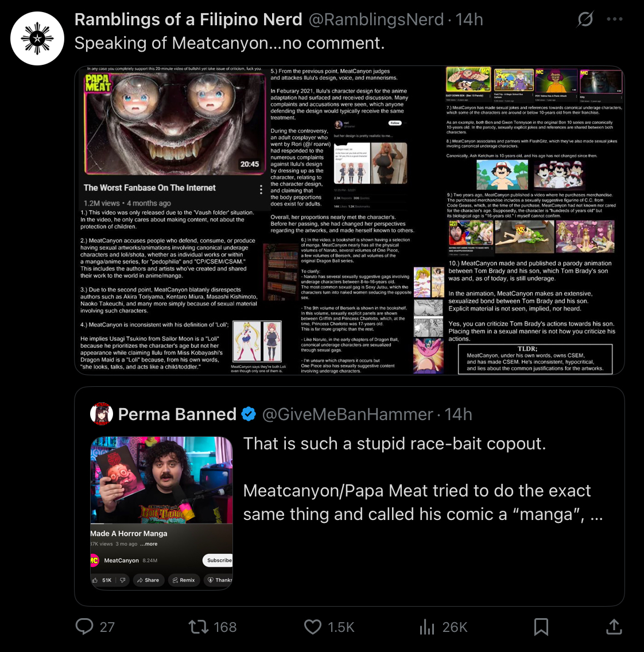Like the post with heart icon
The height and width of the screenshot is (652, 644).
click(313, 626)
